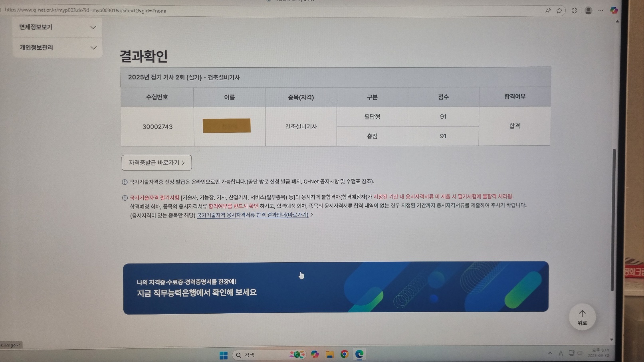Click the page vertical scrollbar thumb
This screenshot has height=362, width=644.
[x=614, y=220]
